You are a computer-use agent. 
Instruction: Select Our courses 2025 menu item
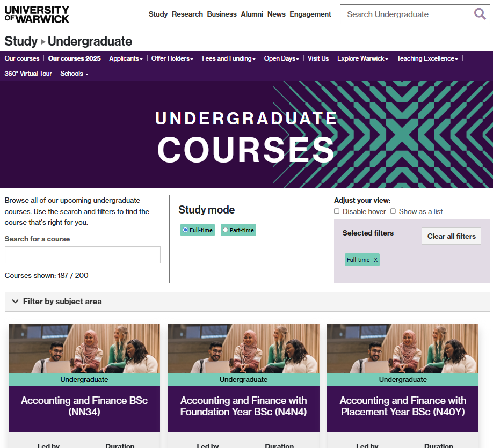(74, 58)
